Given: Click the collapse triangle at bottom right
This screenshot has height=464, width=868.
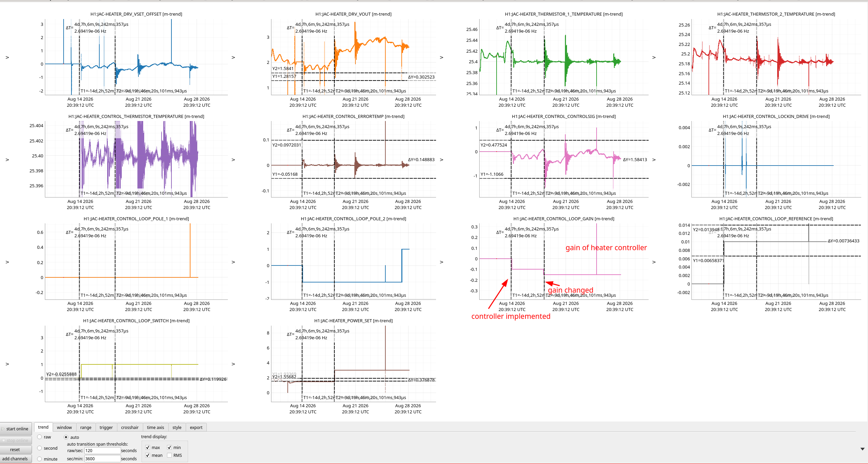Looking at the screenshot, I should [x=862, y=449].
